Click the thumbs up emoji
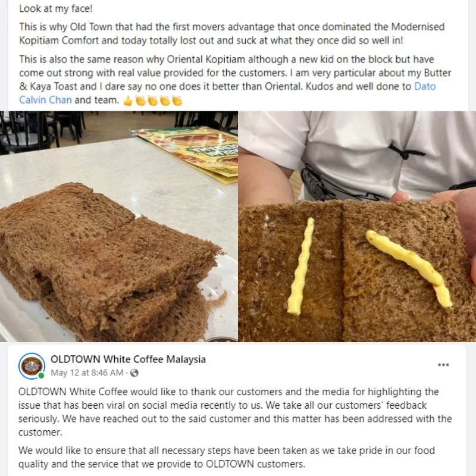This screenshot has width=476, height=476. pos(128,101)
